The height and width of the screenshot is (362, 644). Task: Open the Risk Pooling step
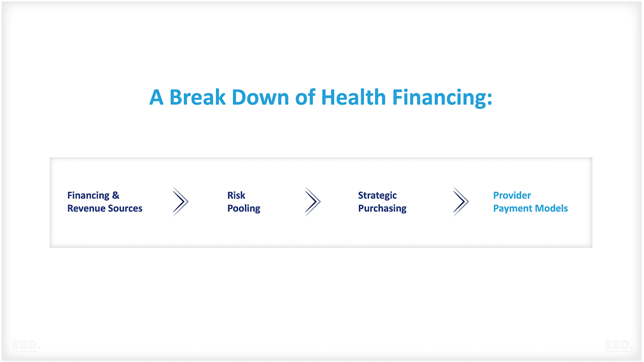(243, 202)
